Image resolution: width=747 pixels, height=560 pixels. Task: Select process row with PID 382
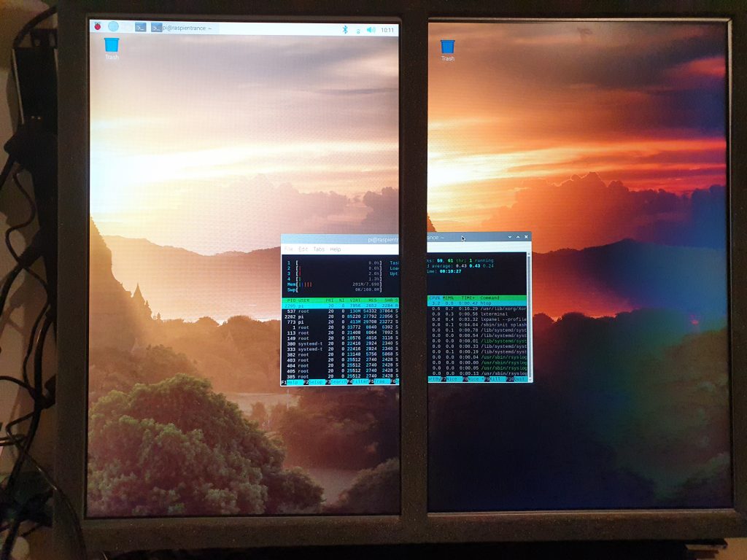click(x=340, y=355)
